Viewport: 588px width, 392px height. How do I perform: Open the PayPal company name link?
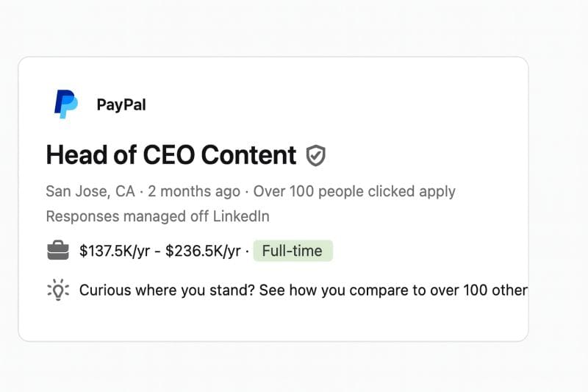click(121, 104)
